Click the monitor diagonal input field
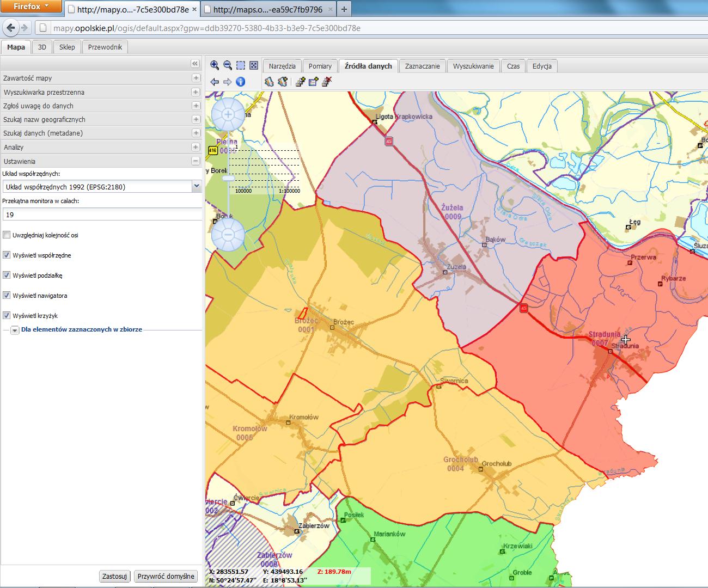The width and height of the screenshot is (708, 588). click(102, 215)
